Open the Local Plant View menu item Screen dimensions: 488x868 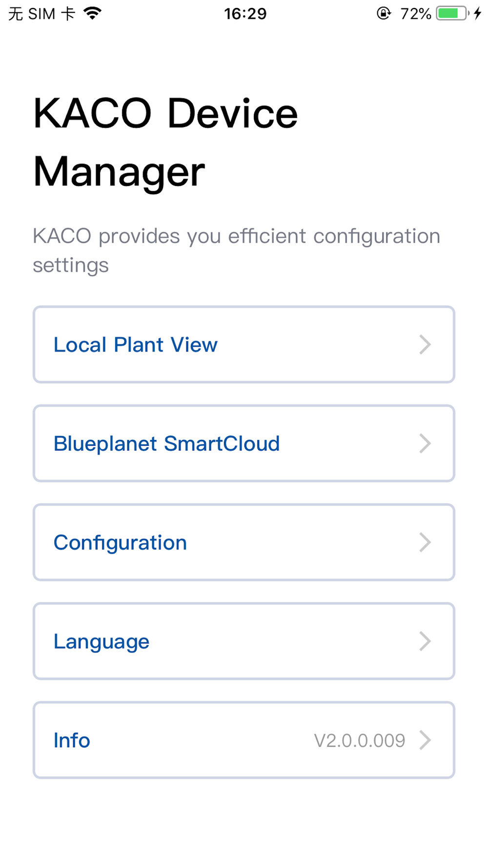136,345
